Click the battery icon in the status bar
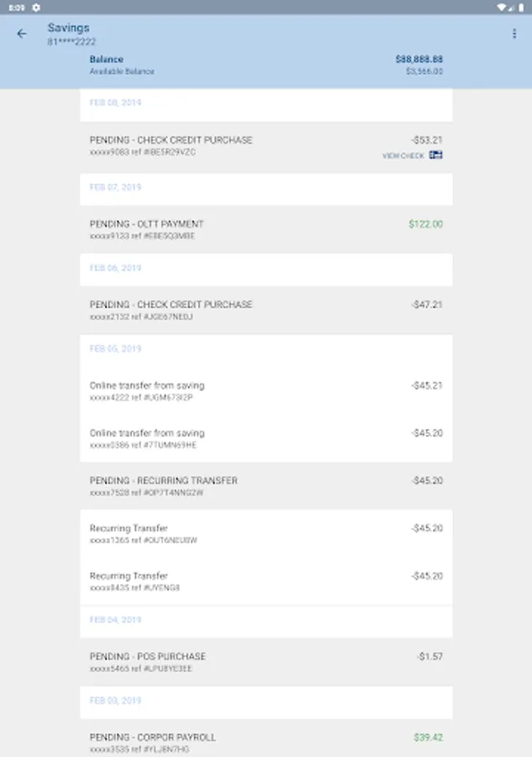 click(x=522, y=7)
